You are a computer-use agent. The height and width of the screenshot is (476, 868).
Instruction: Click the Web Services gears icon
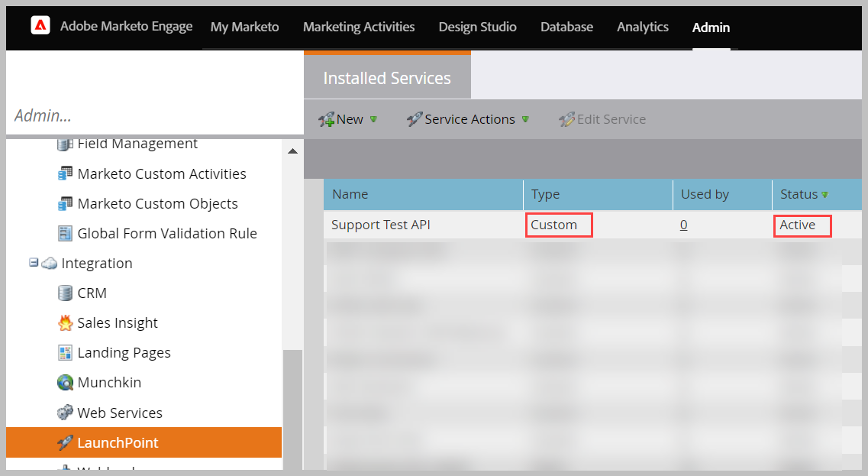66,413
